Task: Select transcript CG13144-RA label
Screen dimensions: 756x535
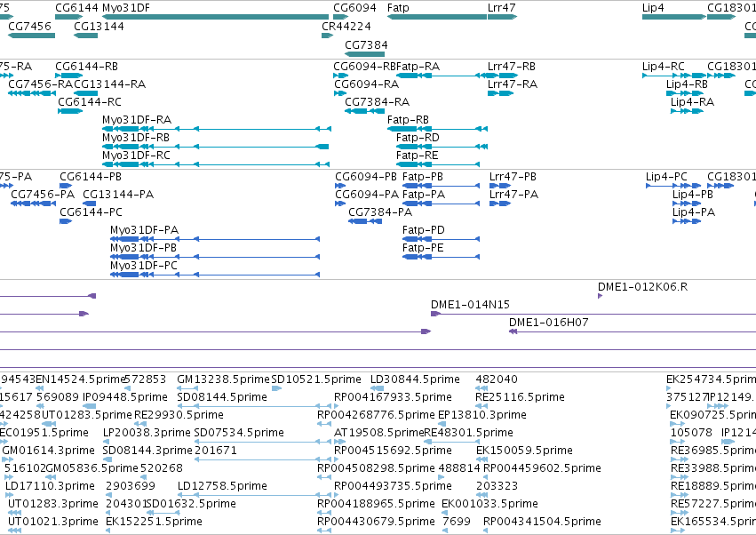Action: coord(109,84)
